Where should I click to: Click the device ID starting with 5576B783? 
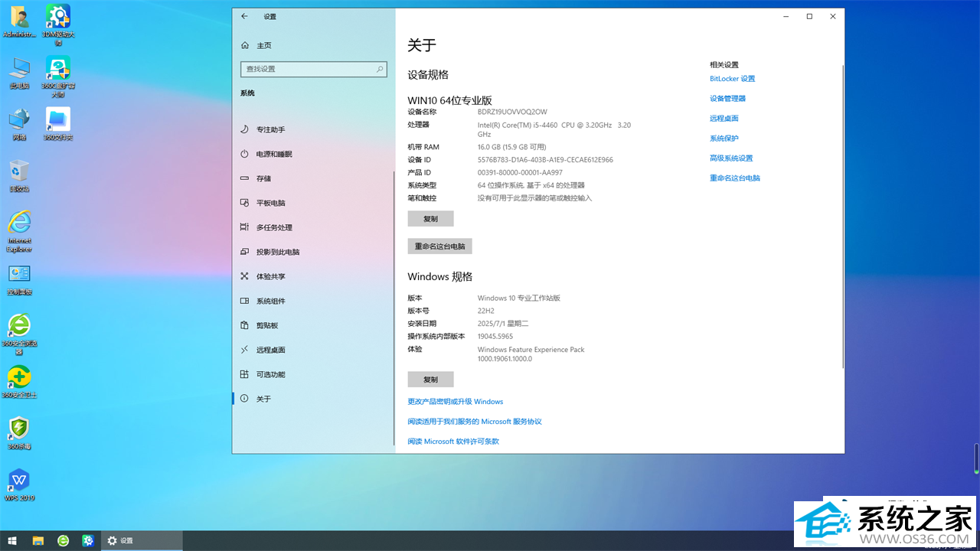pos(545,160)
